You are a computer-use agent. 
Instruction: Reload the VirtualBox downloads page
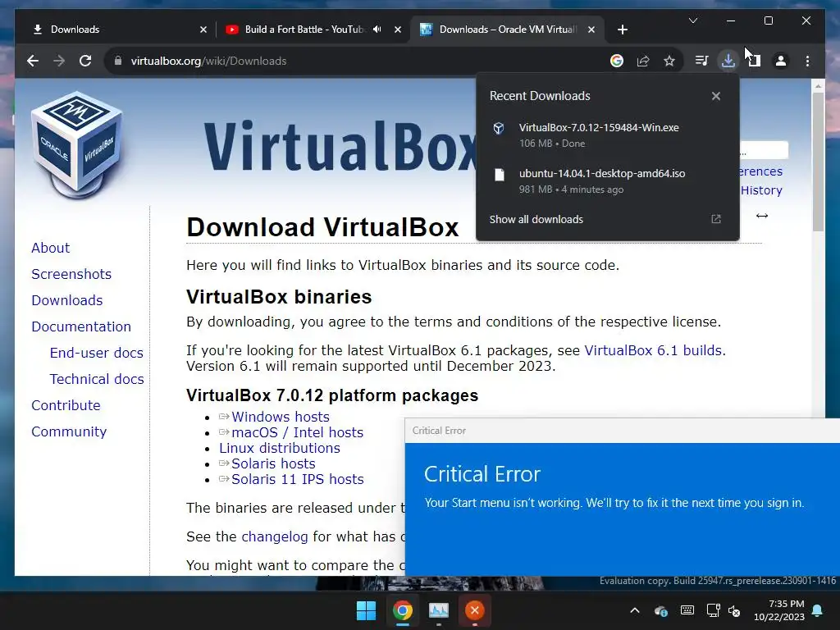point(85,61)
